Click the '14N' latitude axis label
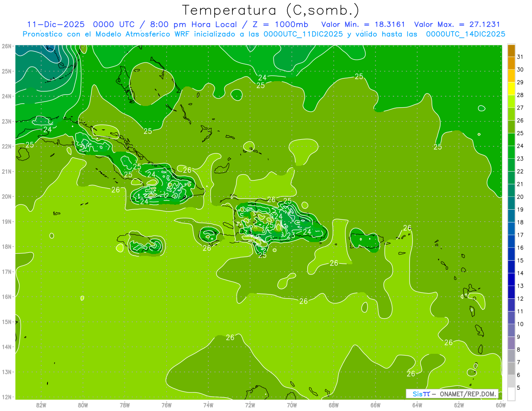The image size is (532, 411). (x=7, y=347)
